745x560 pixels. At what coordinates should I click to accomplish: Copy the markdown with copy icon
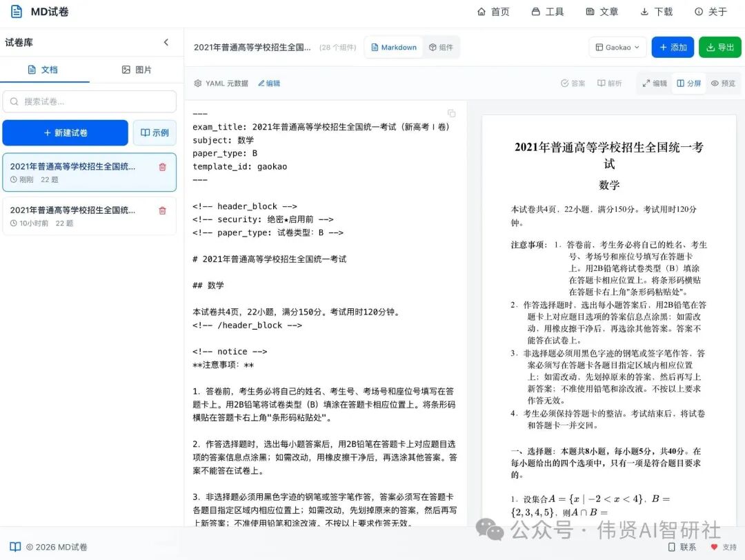pyautogui.click(x=451, y=113)
